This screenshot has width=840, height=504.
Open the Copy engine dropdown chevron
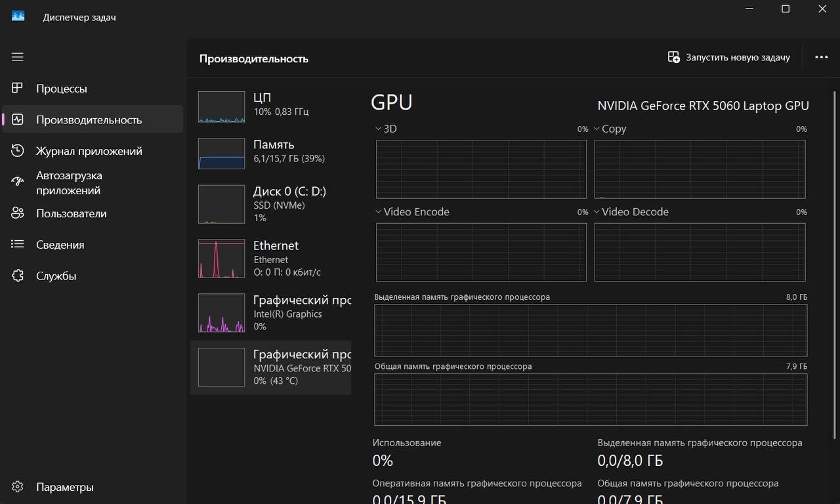coord(597,129)
